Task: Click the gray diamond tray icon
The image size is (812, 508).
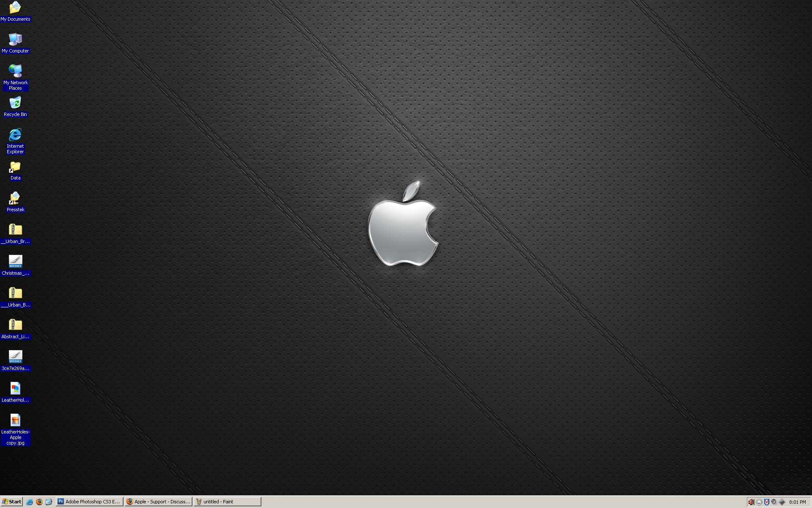Action: click(x=782, y=502)
